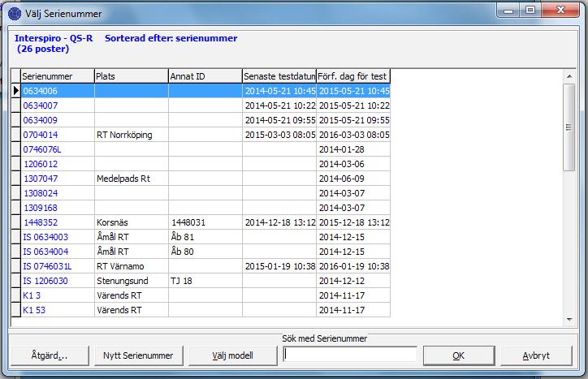The image size is (588, 379).
Task: Click scrollbar down arrow of the list
Action: 569,320
